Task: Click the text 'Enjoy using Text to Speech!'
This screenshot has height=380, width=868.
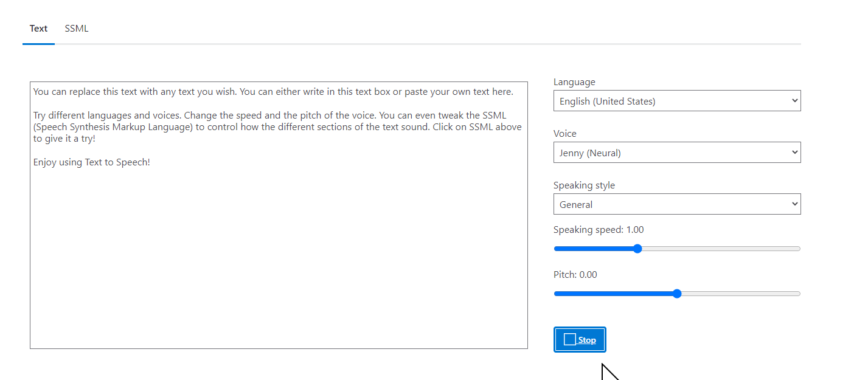Action: point(92,162)
